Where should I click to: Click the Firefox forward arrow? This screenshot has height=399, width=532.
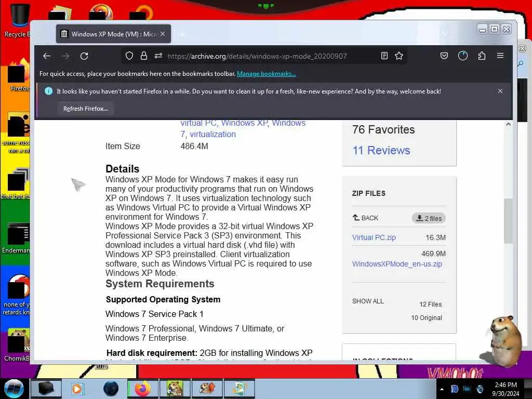(x=66, y=56)
